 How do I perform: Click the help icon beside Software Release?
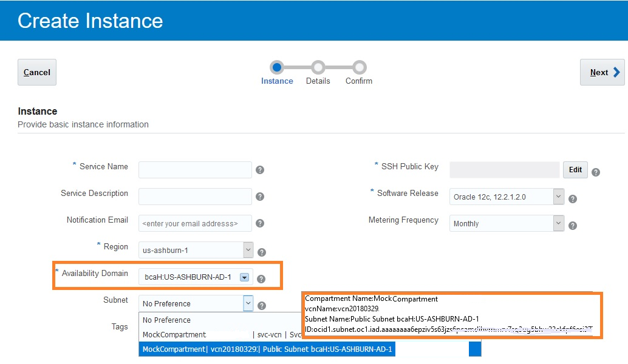tap(572, 198)
